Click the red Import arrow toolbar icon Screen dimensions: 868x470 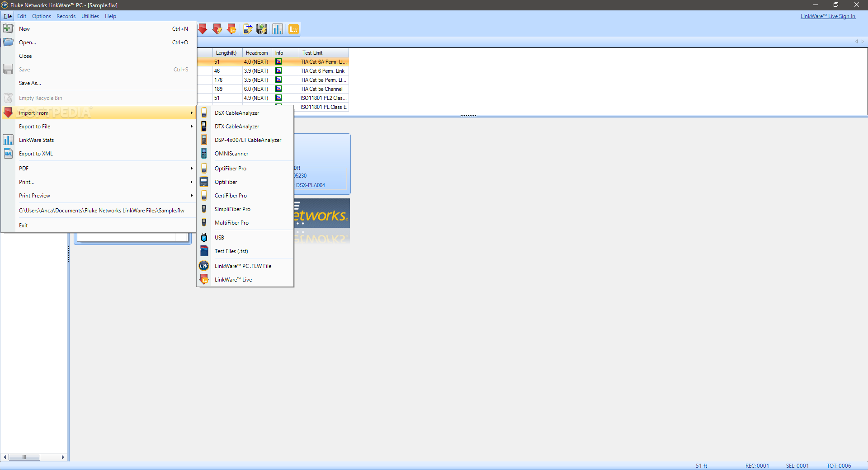click(203, 29)
